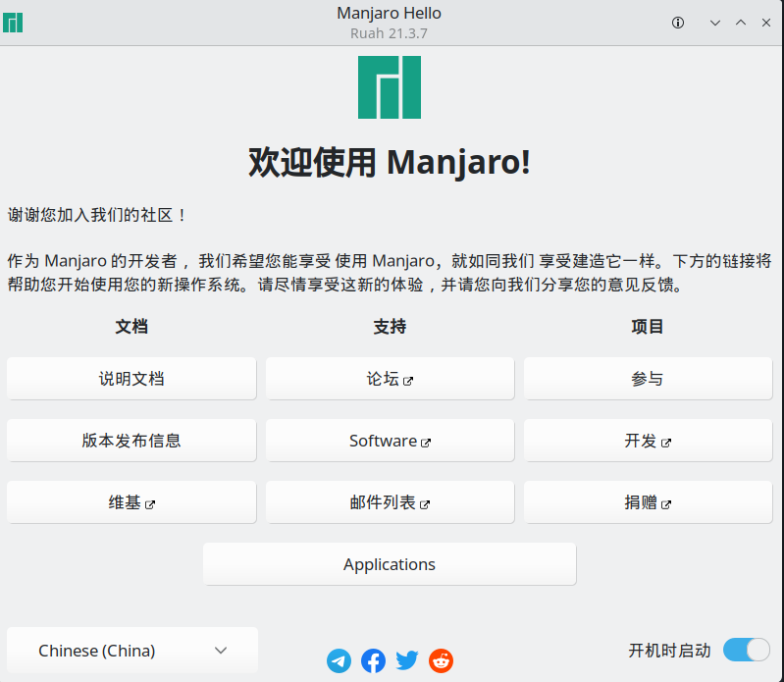
Task: Close the Manjaro Hello window
Action: [x=766, y=23]
